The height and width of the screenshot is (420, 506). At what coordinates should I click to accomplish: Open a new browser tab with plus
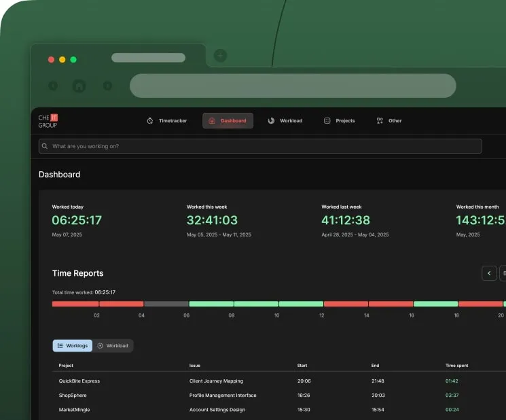click(x=221, y=56)
